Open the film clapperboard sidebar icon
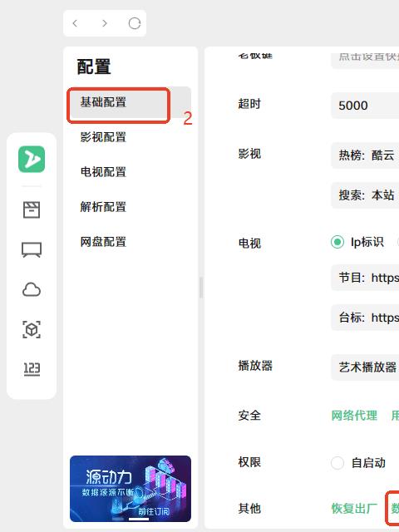 pos(32,209)
